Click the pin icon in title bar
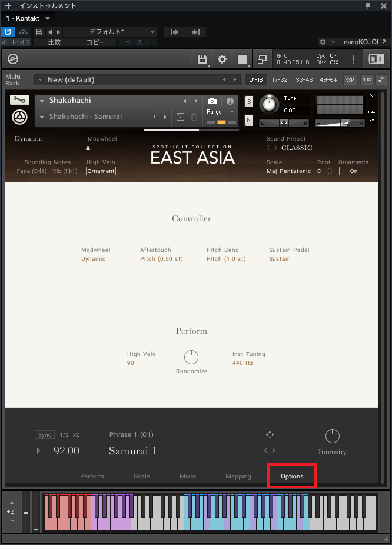392x545 pixels. [368, 5]
